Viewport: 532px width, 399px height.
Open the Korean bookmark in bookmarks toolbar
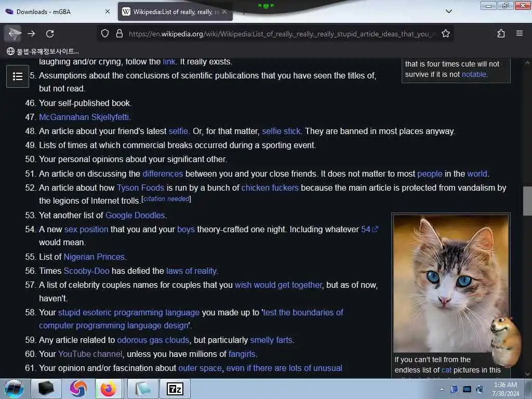pyautogui.click(x=43, y=51)
